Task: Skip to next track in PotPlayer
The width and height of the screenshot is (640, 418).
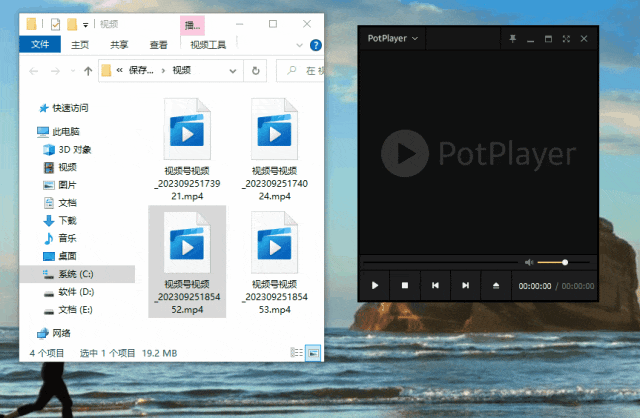Action: pyautogui.click(x=465, y=285)
